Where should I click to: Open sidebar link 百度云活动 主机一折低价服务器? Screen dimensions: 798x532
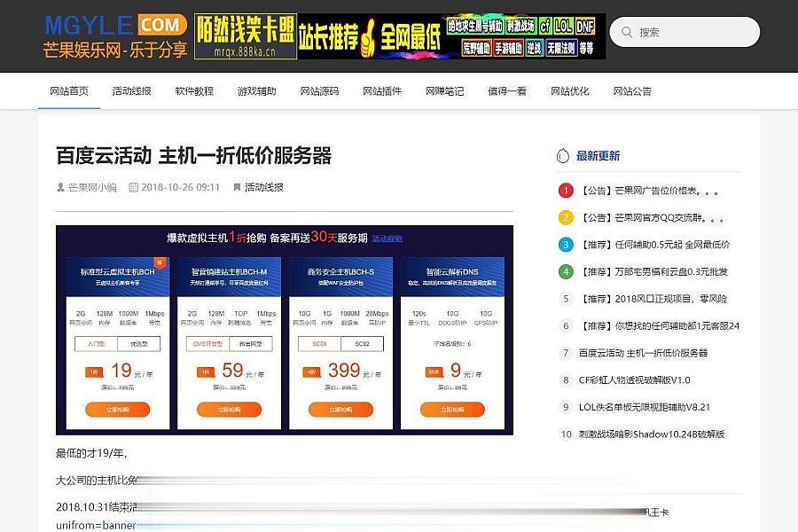[x=644, y=353]
